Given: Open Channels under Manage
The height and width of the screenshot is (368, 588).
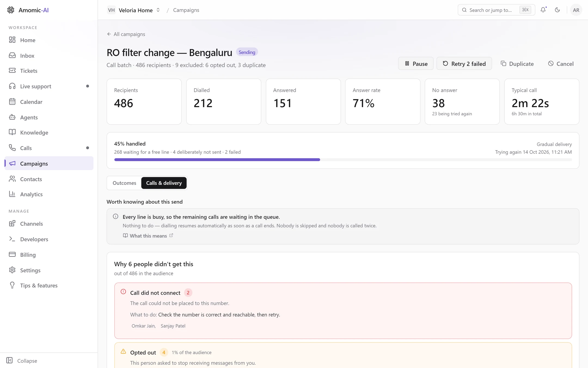Looking at the screenshot, I should pos(49,224).
